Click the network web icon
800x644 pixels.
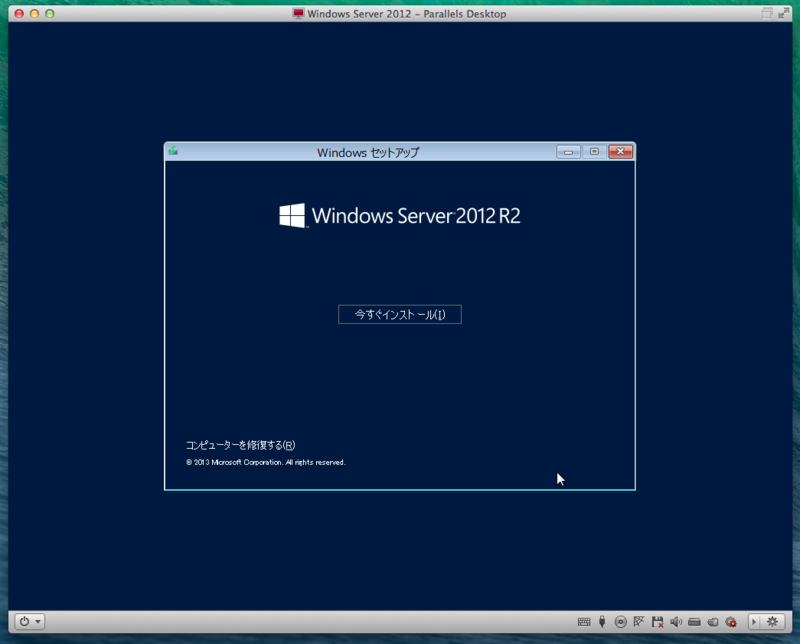pos(639,621)
